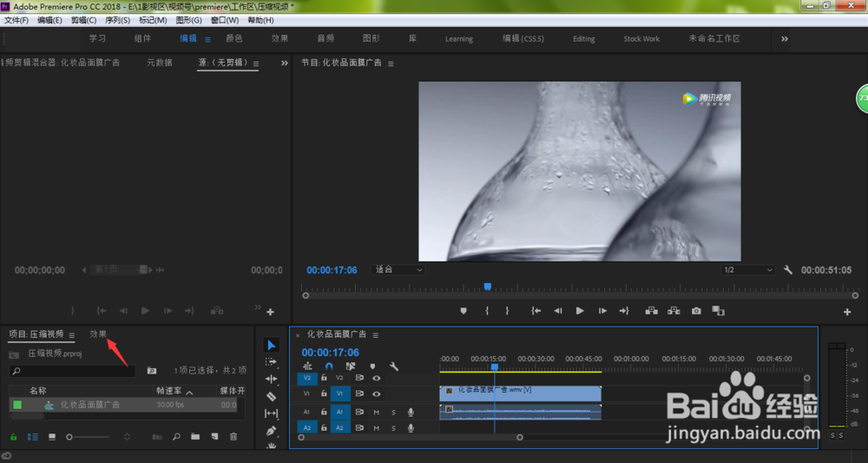Select the Slip tool
868x463 pixels.
pos(271,413)
